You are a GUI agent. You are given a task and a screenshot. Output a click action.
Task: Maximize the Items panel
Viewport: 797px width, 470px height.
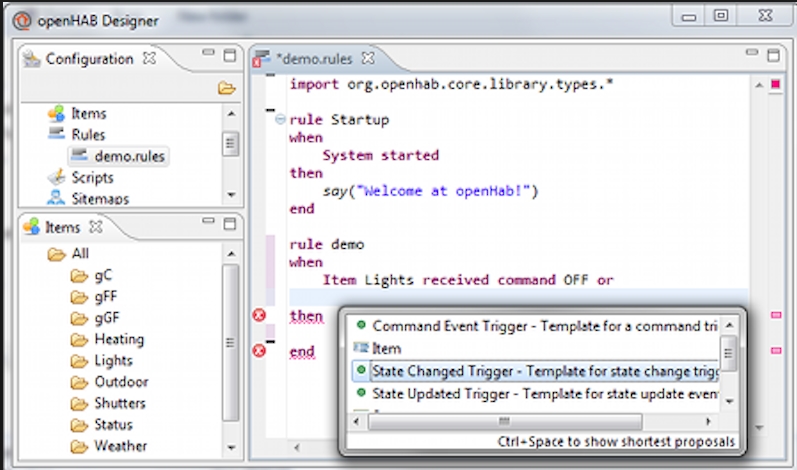click(x=230, y=224)
